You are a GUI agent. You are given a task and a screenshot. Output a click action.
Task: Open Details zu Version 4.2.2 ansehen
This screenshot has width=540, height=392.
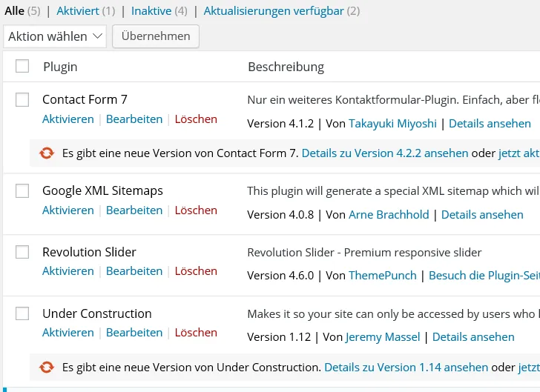385,153
